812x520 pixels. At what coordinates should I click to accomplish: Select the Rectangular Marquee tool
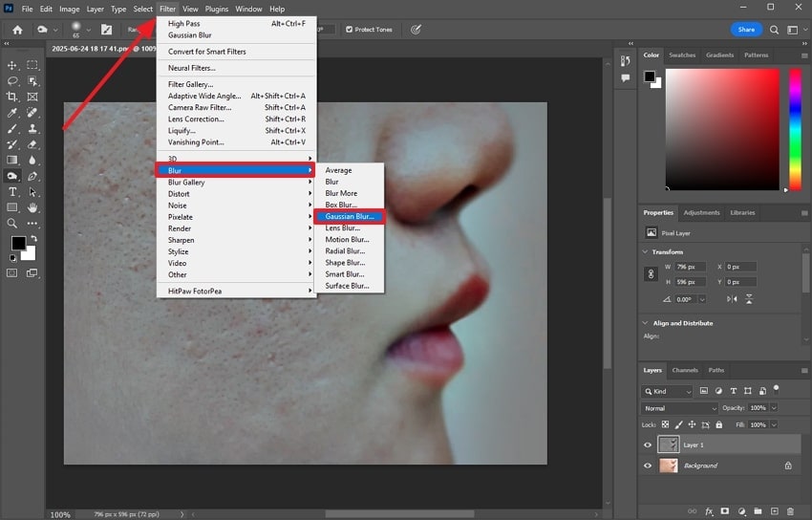(32, 65)
